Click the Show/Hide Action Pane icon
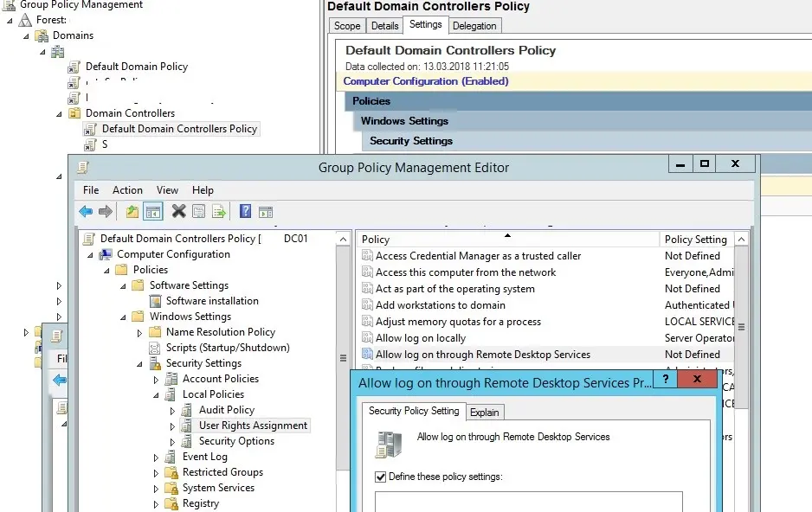 coord(266,212)
